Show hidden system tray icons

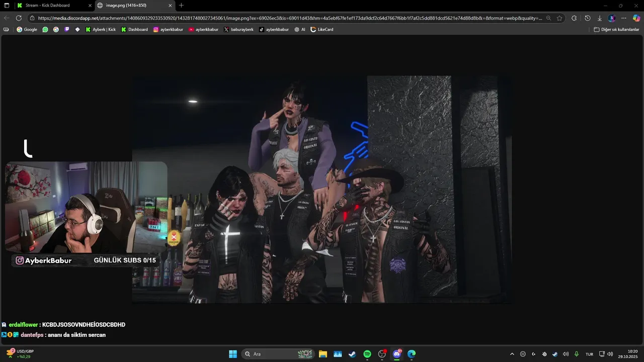tap(512, 354)
